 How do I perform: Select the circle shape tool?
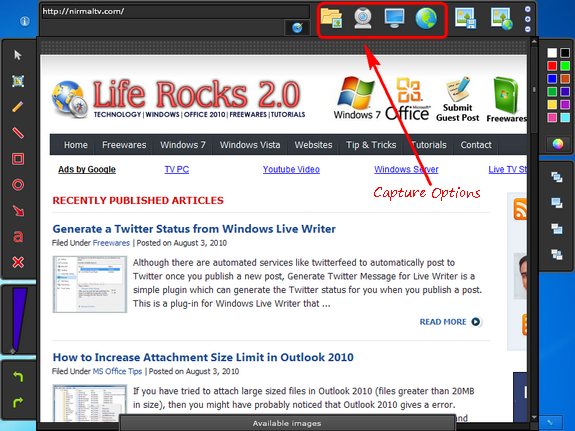click(18, 185)
